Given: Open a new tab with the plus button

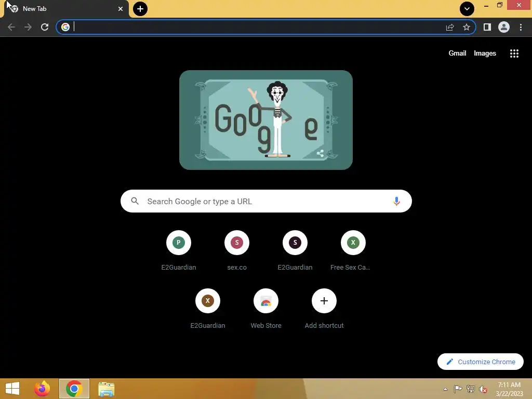Looking at the screenshot, I should [140, 9].
